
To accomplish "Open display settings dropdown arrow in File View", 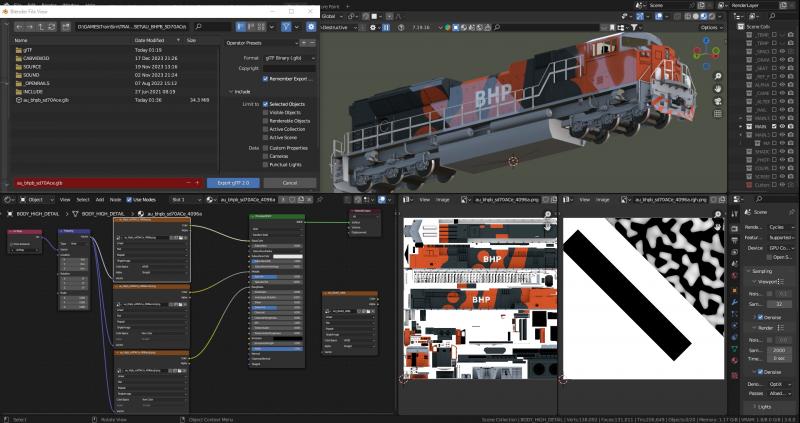I will [271, 27].
